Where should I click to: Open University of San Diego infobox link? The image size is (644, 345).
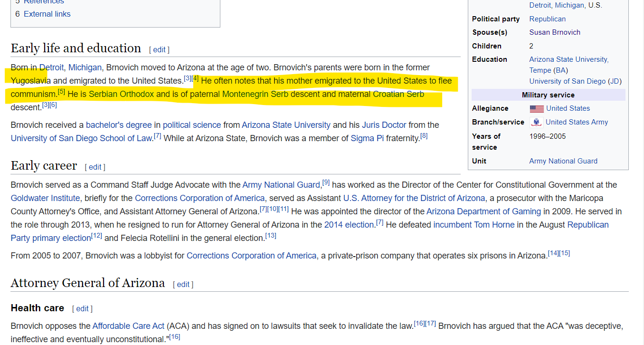coord(568,81)
